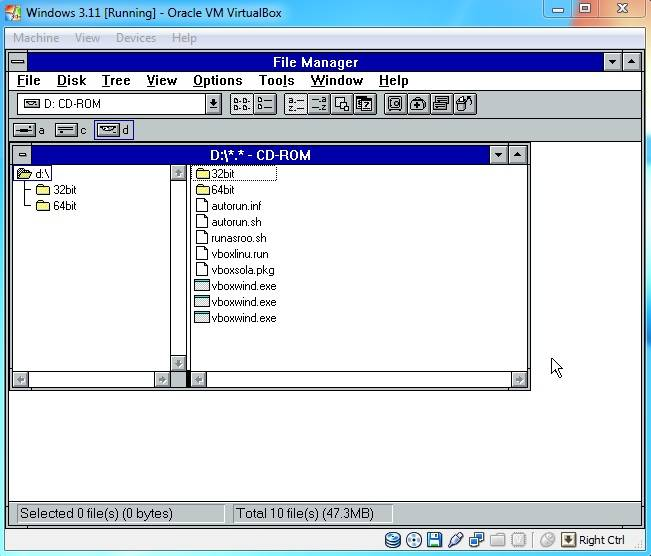Open the Disk menu
Viewport: 651px width, 556px height.
[x=71, y=81]
